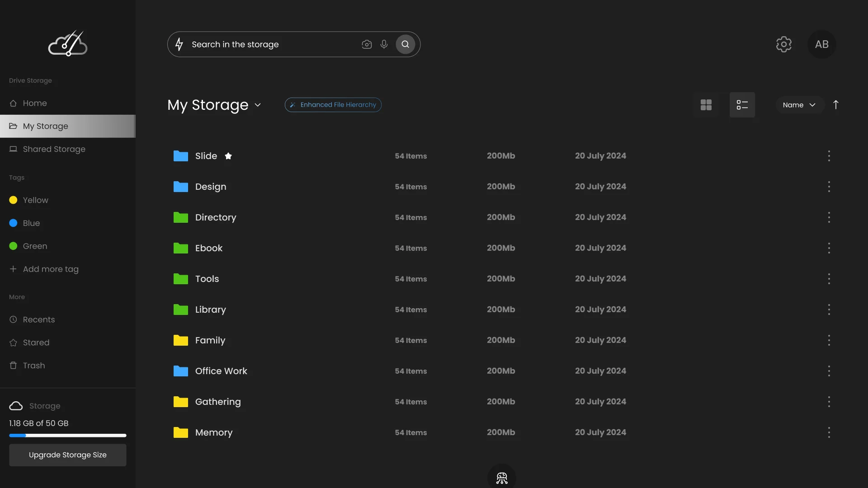Click the storage usage progress bar
The image size is (868, 488).
(x=68, y=436)
